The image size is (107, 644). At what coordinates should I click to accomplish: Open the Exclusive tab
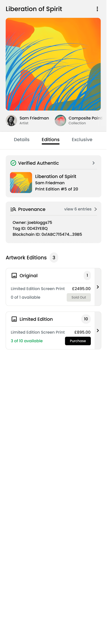point(82,139)
